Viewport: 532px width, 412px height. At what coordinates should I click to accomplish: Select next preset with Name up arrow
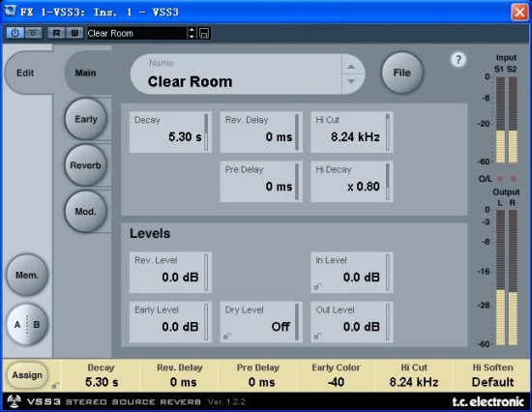pos(351,67)
